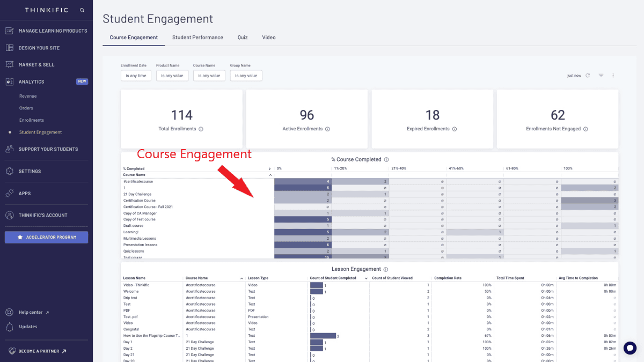Click the Accelerator Program button
The image size is (644, 362).
[x=47, y=237]
